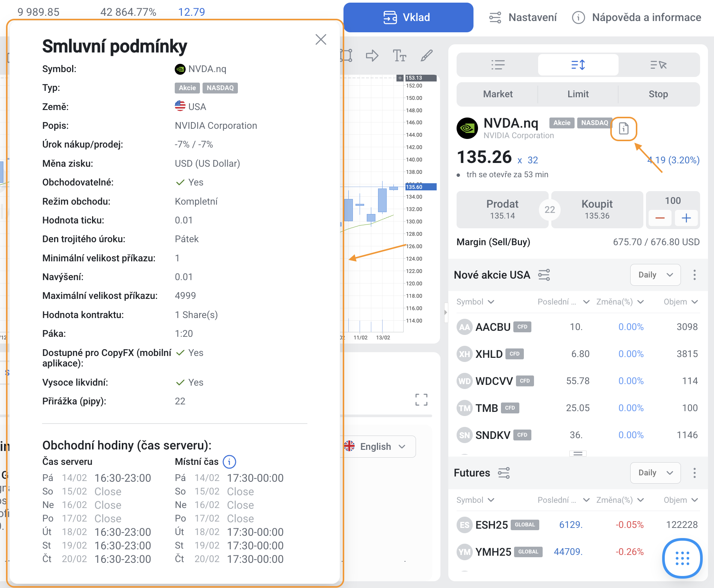
Task: Click Koupit at 135.36
Action: tap(597, 210)
